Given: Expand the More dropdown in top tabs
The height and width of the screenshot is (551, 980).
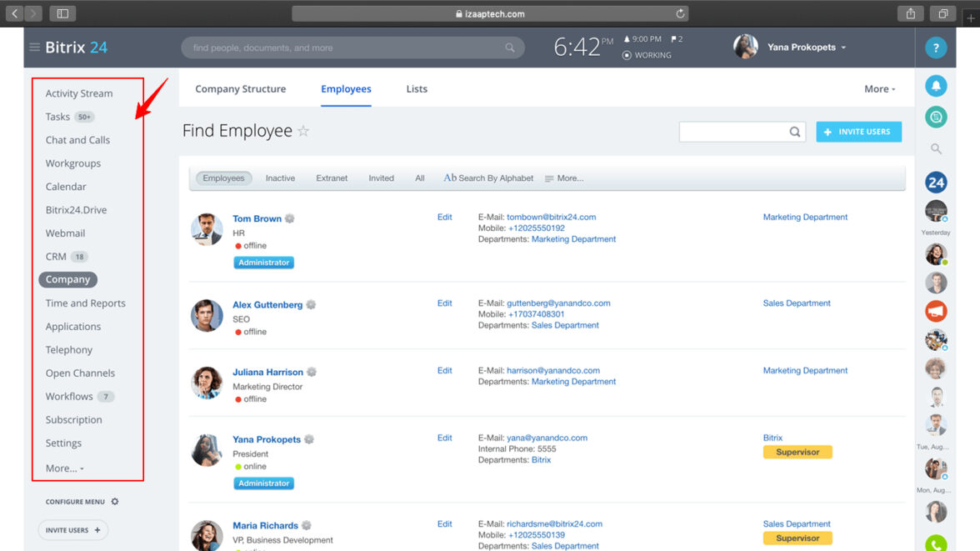Looking at the screenshot, I should point(879,89).
